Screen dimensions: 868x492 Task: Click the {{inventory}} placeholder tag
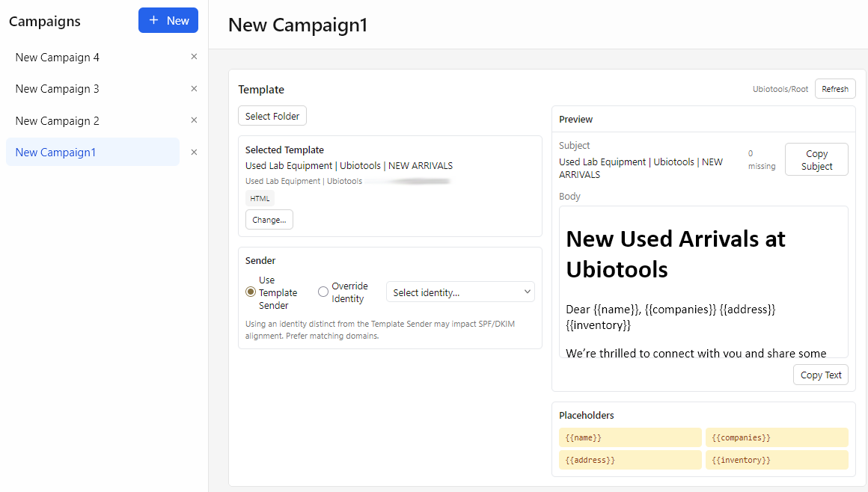point(777,460)
